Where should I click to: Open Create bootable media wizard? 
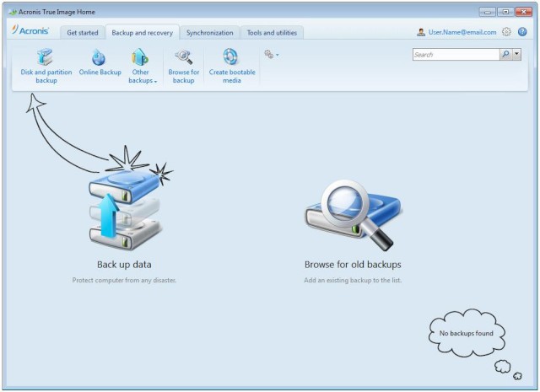[232, 67]
